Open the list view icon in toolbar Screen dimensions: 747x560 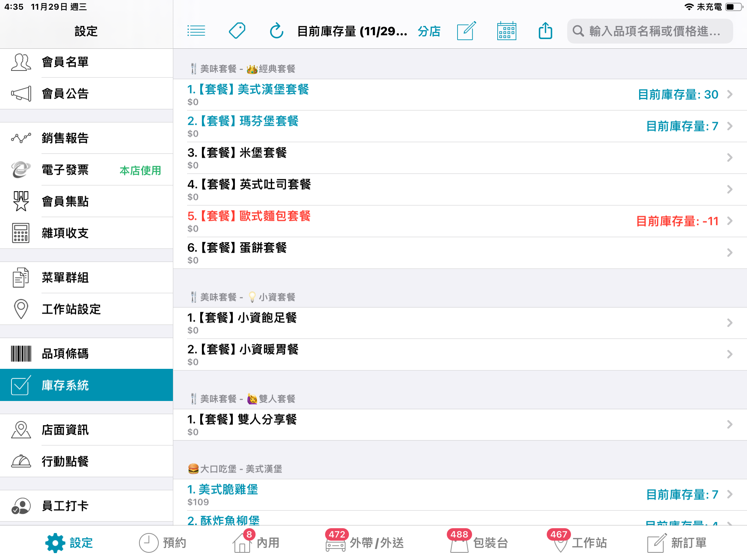(x=196, y=31)
